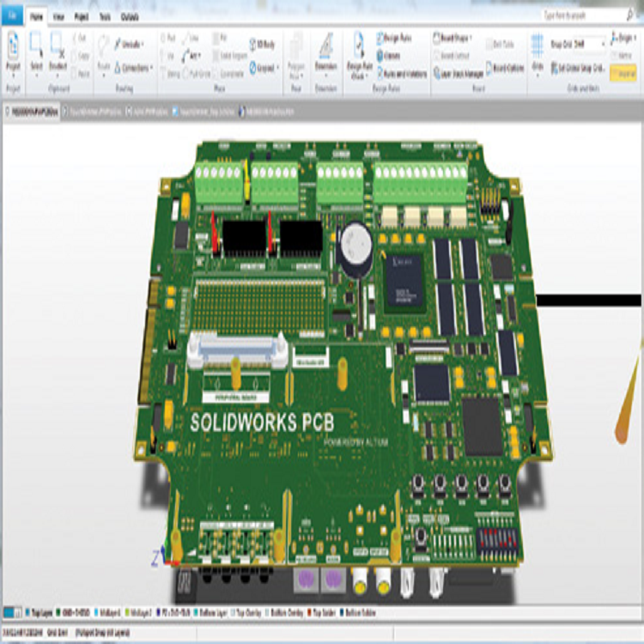This screenshot has width=644, height=644.
Task: Click the Project icon in the ribbon
Action: 13,53
